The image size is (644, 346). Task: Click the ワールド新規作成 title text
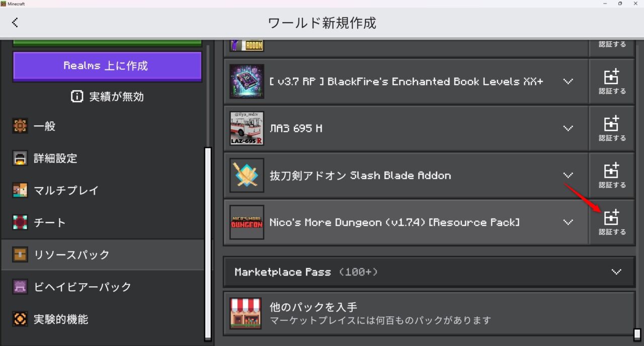point(322,23)
